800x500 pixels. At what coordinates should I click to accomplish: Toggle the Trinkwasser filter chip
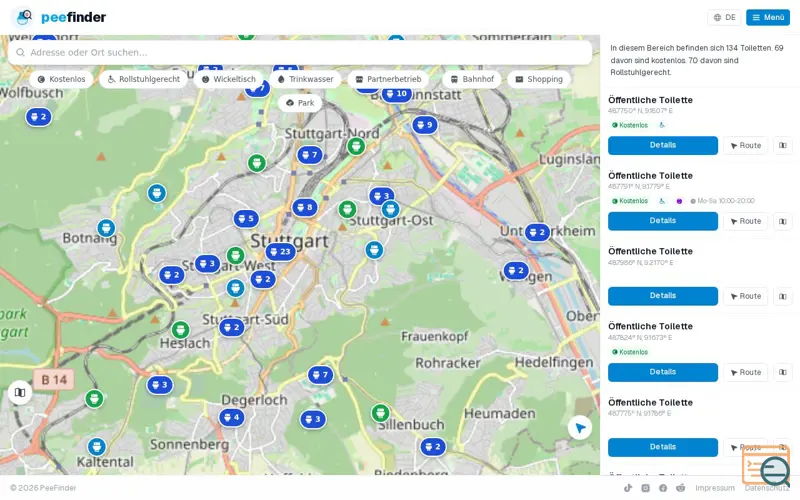pos(305,79)
